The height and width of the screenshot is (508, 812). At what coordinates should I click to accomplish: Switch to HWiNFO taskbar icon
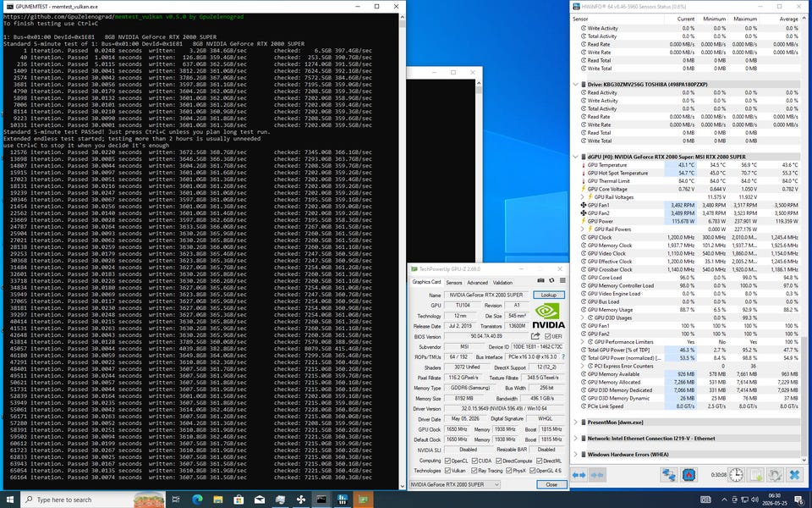pyautogui.click(x=343, y=500)
